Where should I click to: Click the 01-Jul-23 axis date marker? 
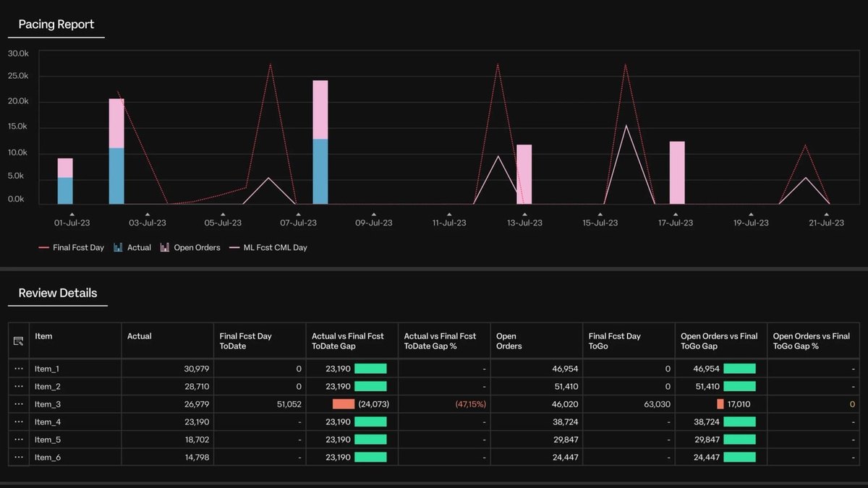[x=72, y=221]
